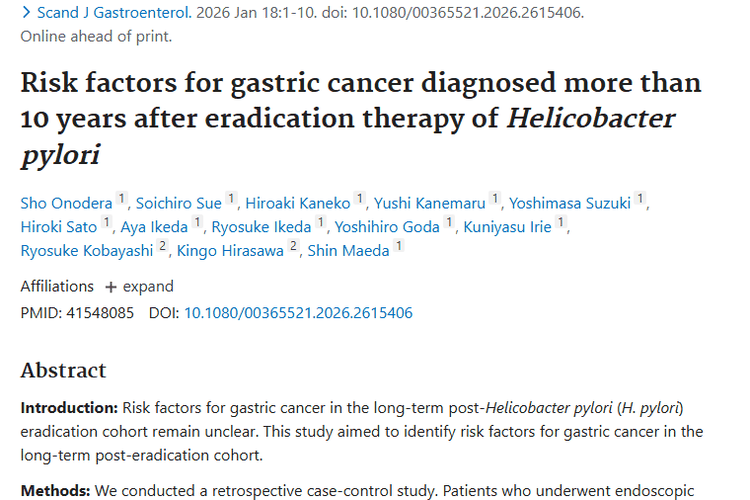The image size is (750, 500).
Task: View author Kingo Hirasawa
Action: coord(231,251)
